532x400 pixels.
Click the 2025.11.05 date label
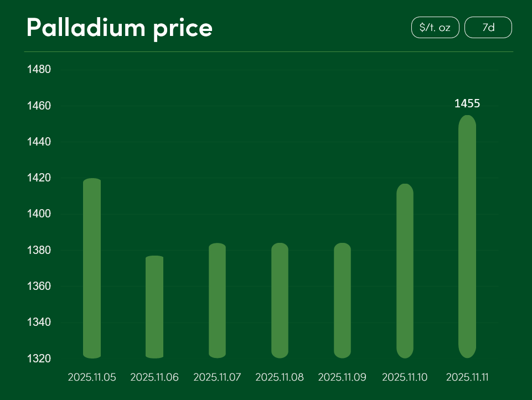pos(92,377)
